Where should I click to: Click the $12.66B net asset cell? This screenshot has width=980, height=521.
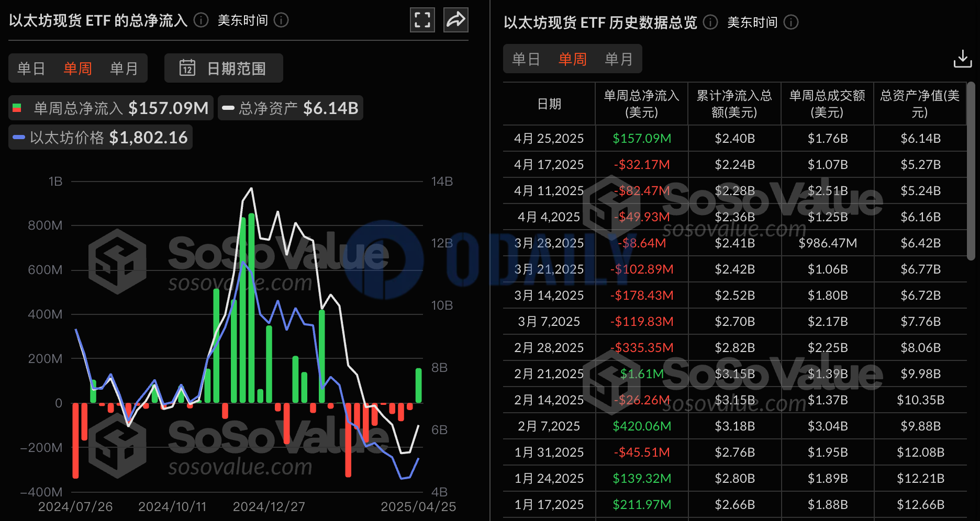(x=921, y=505)
